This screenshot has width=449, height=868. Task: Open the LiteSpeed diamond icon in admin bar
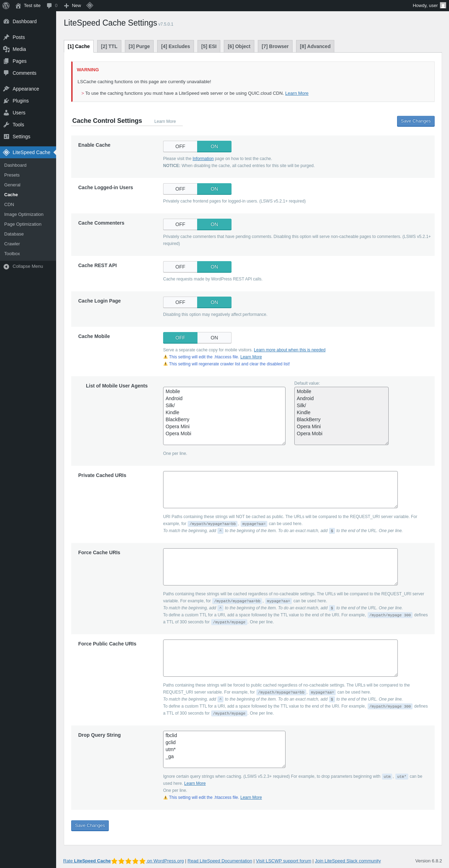(x=90, y=5)
